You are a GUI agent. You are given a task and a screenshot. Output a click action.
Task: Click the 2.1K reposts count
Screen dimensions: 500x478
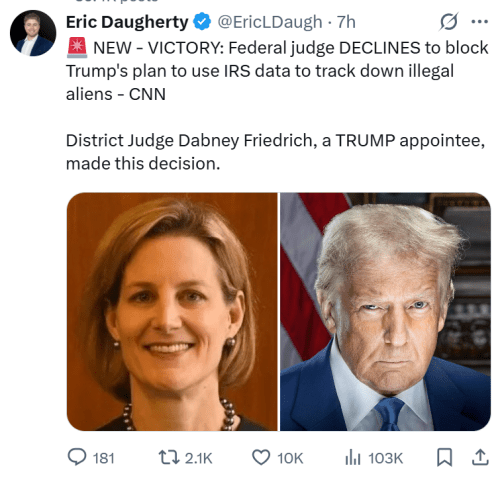point(199,458)
